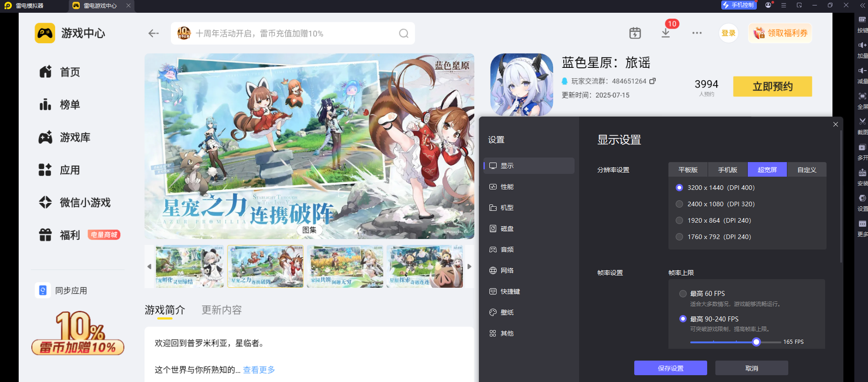
Task: Click the 登录 login button
Action: (x=729, y=33)
